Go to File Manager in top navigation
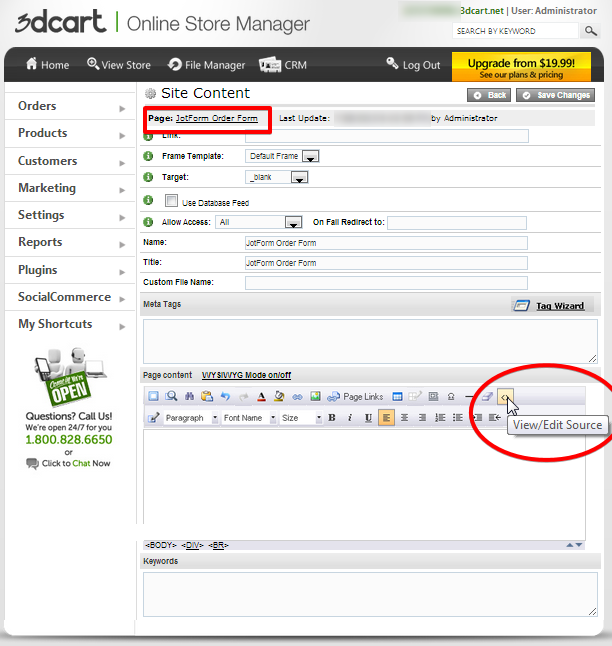 pos(206,65)
